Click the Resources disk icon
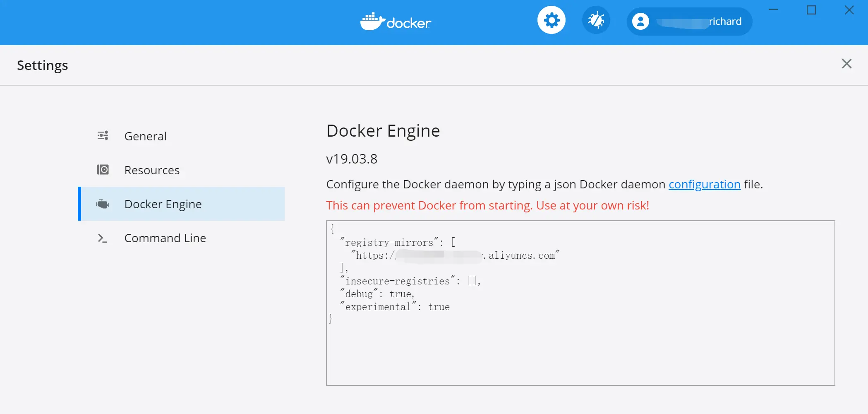Viewport: 868px width, 414px height. pos(103,170)
